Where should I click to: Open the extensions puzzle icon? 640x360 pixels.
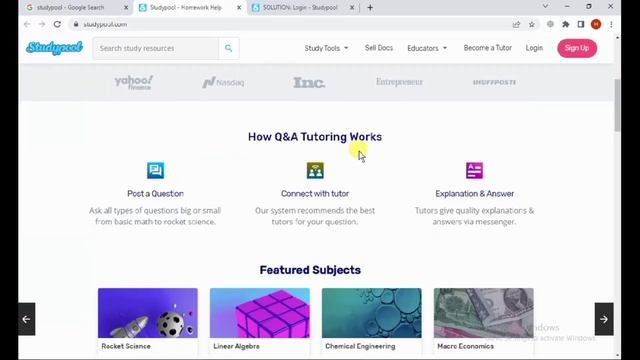(566, 24)
